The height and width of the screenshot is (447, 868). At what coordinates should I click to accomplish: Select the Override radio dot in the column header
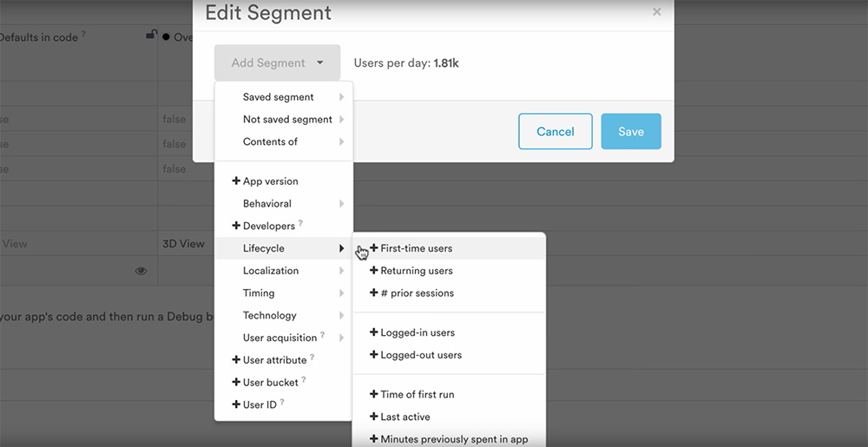point(166,37)
